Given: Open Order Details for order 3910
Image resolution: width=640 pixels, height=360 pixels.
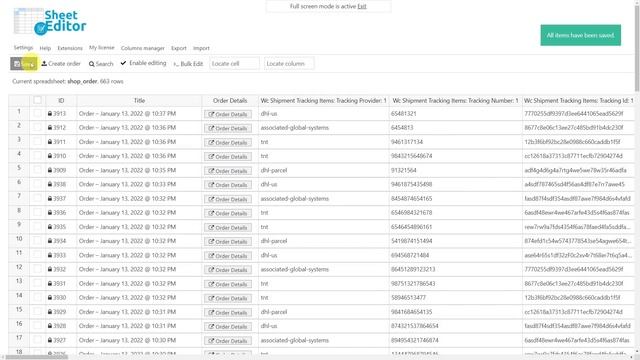Looking at the screenshot, I should [x=228, y=156].
